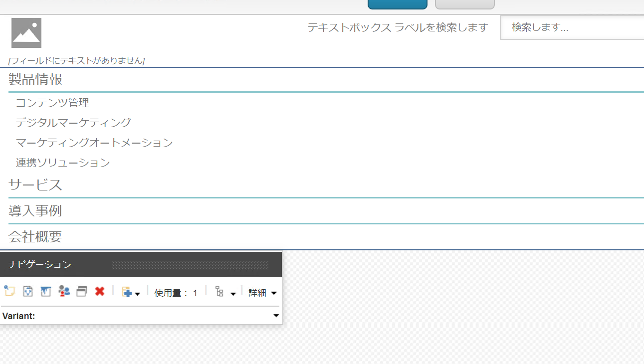Remove component with the red X icon

(x=100, y=292)
